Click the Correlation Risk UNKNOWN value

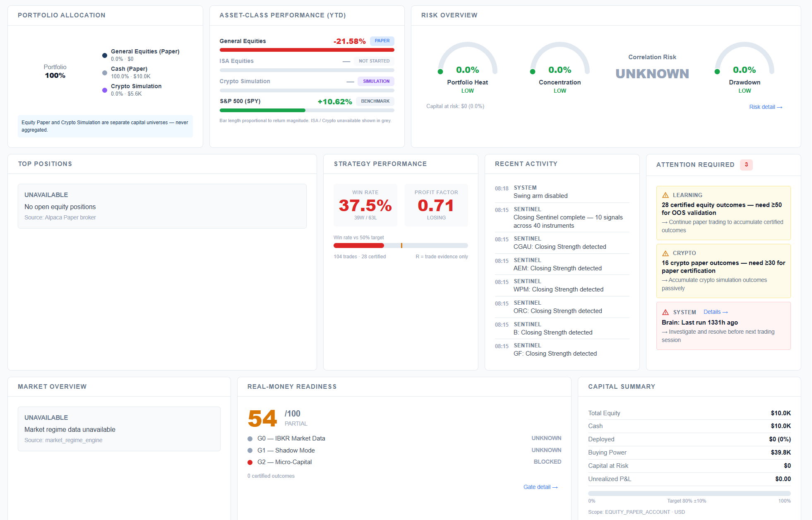(x=652, y=74)
